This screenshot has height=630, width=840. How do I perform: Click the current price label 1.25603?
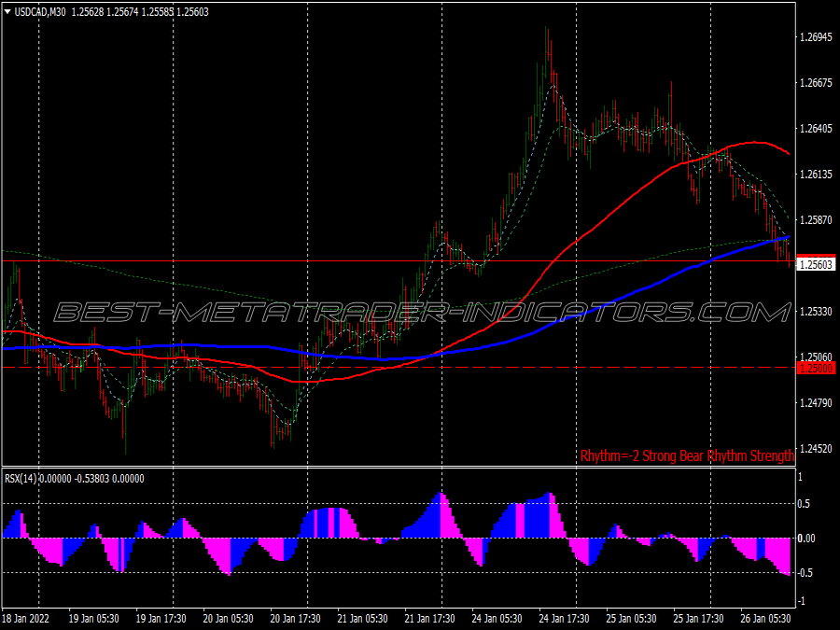pos(816,265)
